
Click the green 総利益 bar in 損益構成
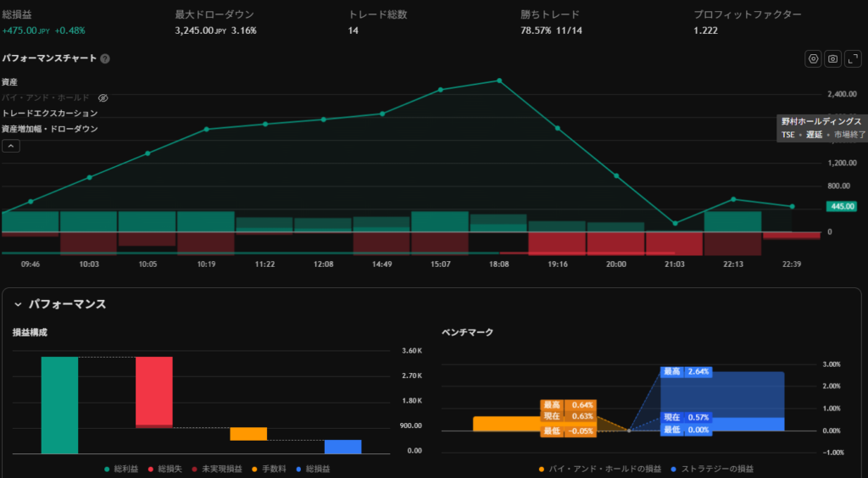click(x=59, y=405)
